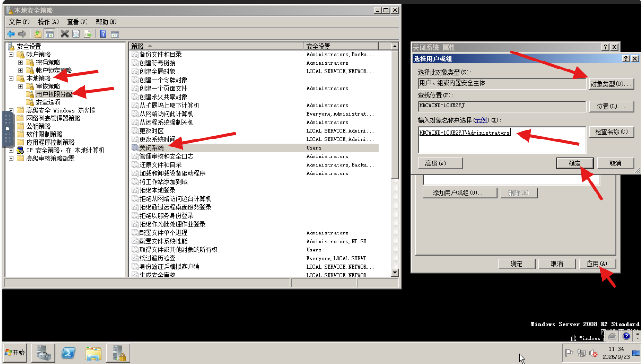The height and width of the screenshot is (364, 641).
Task: Click the Delete X toolbar icon
Action: tap(65, 34)
